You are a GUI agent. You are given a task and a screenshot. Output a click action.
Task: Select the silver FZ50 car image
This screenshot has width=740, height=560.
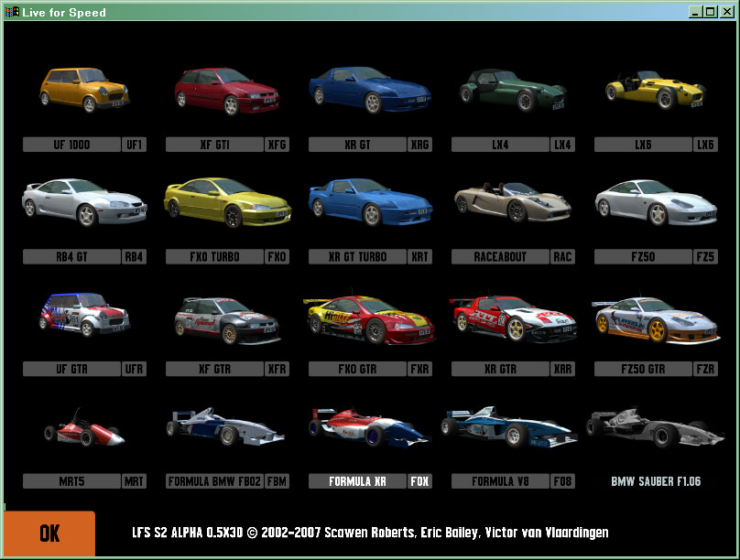tap(656, 201)
